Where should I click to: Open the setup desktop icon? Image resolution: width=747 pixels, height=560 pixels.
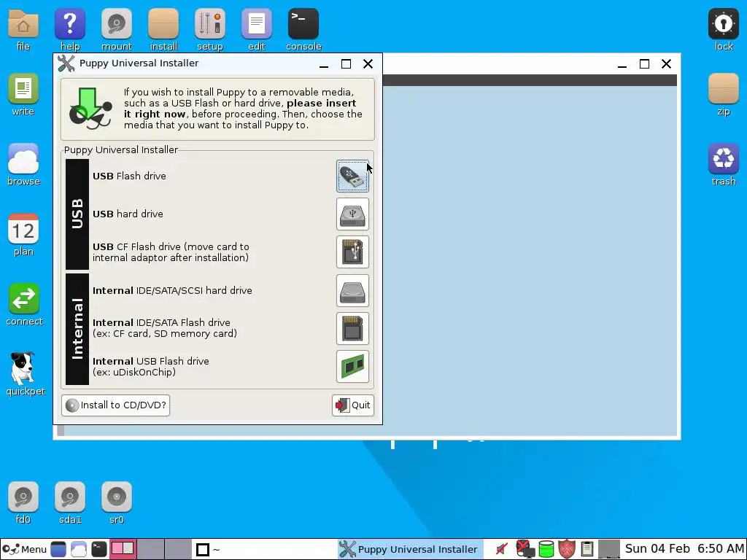[210, 29]
